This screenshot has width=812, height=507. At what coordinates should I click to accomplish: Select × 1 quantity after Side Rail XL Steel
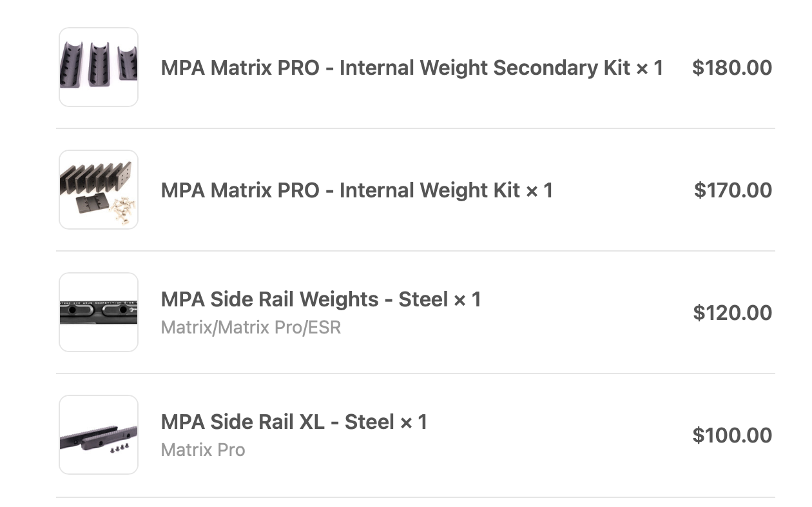413,422
